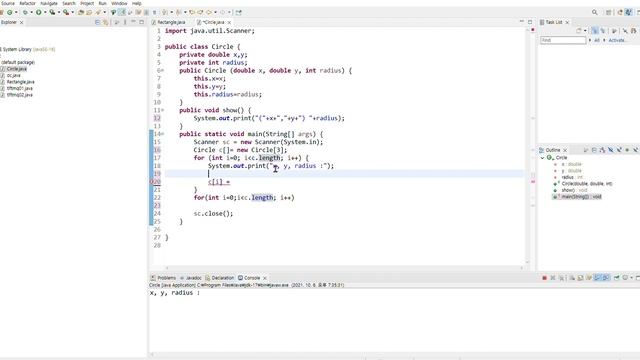Toggle Link with Editor in Explorer
This screenshot has height=360, width=640.
105,22
